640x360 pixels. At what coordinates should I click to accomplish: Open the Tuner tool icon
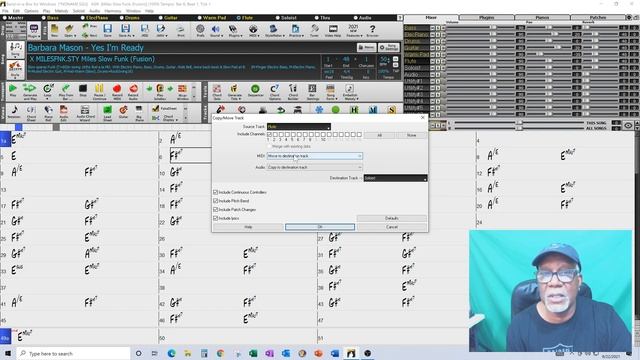click(x=314, y=31)
